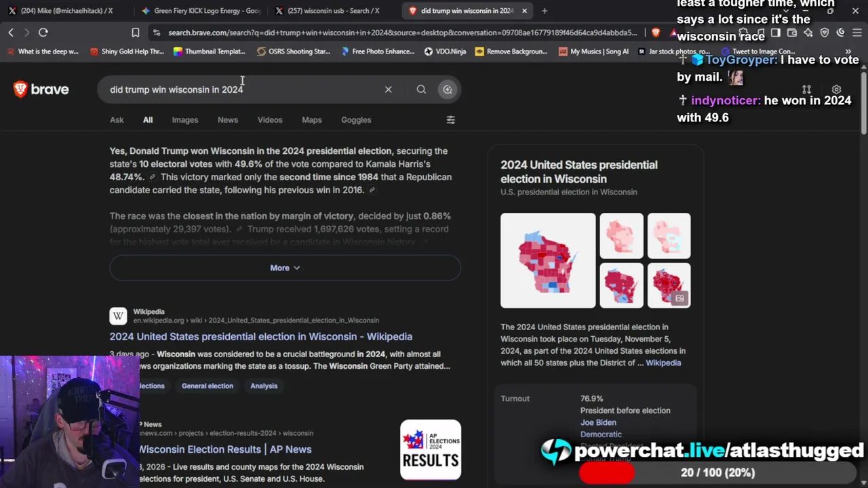Select the Images search tab
868x488 pixels.
pyautogui.click(x=185, y=120)
